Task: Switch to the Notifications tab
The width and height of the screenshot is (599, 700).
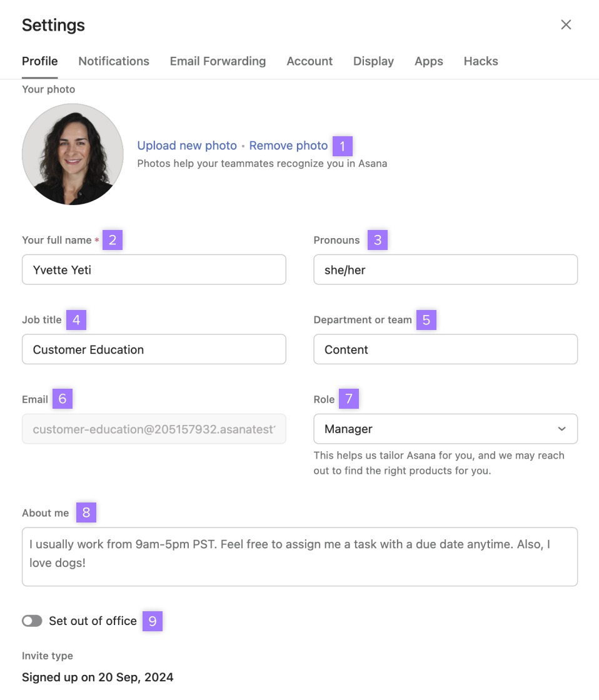Action: [x=113, y=61]
